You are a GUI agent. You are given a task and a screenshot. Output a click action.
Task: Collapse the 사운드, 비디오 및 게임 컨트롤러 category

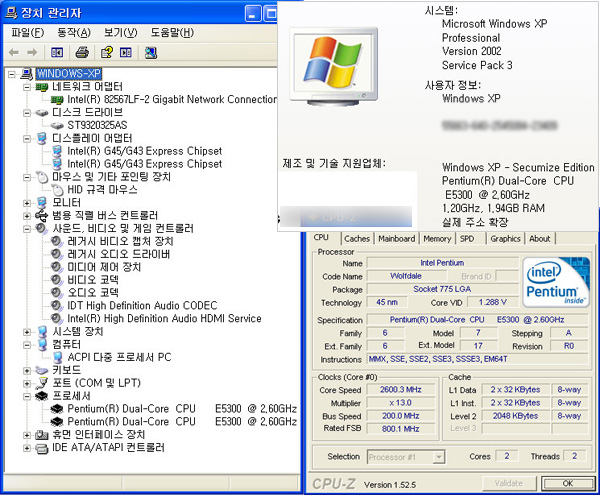click(x=26, y=229)
